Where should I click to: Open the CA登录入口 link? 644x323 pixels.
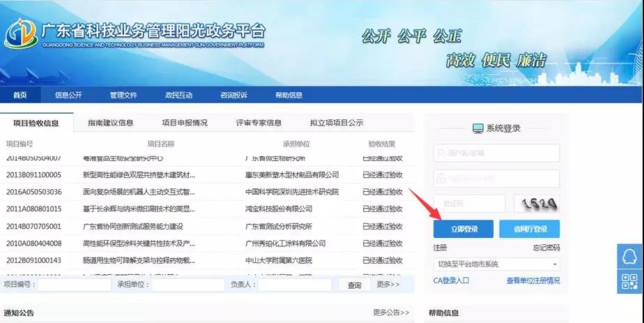click(451, 280)
